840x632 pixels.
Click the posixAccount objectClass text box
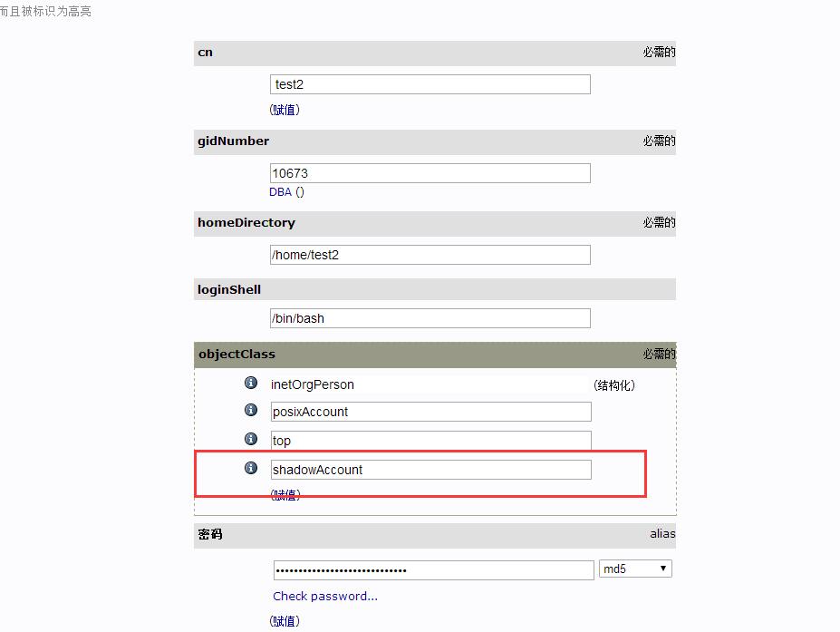pos(430,411)
